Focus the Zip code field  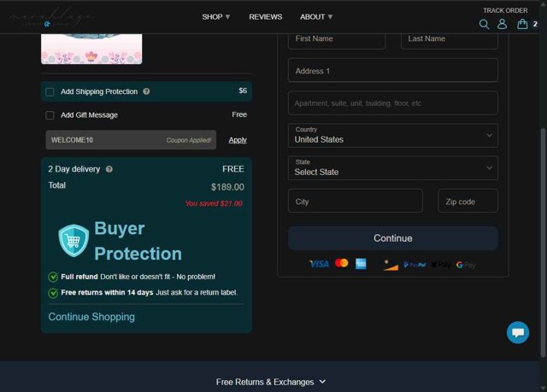click(x=468, y=201)
